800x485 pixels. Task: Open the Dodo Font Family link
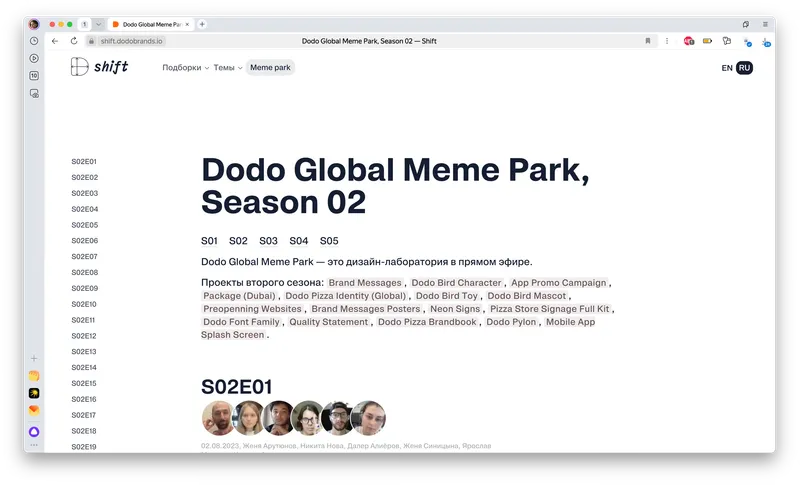point(241,322)
